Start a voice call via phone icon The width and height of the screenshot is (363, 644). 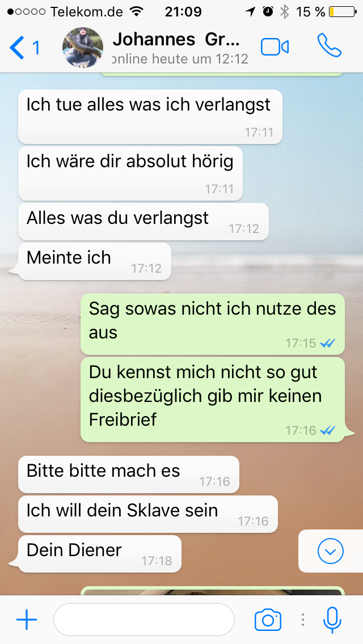coord(330,45)
